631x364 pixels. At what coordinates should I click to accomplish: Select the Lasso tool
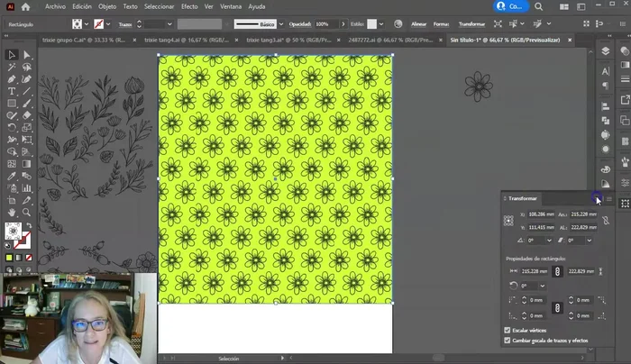point(26,67)
